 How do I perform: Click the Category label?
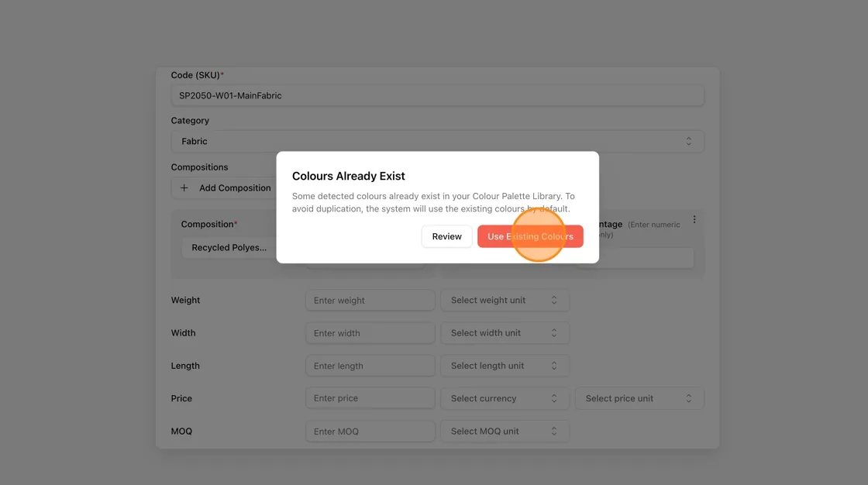coord(190,121)
